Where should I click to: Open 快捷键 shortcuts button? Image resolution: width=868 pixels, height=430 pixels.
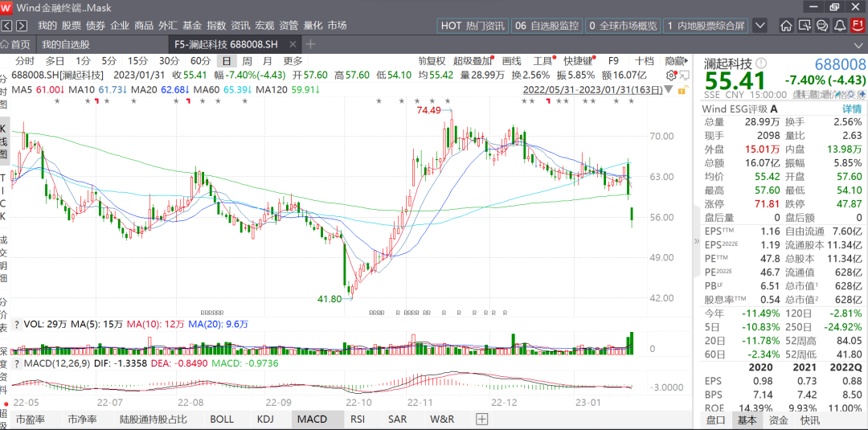(579, 61)
